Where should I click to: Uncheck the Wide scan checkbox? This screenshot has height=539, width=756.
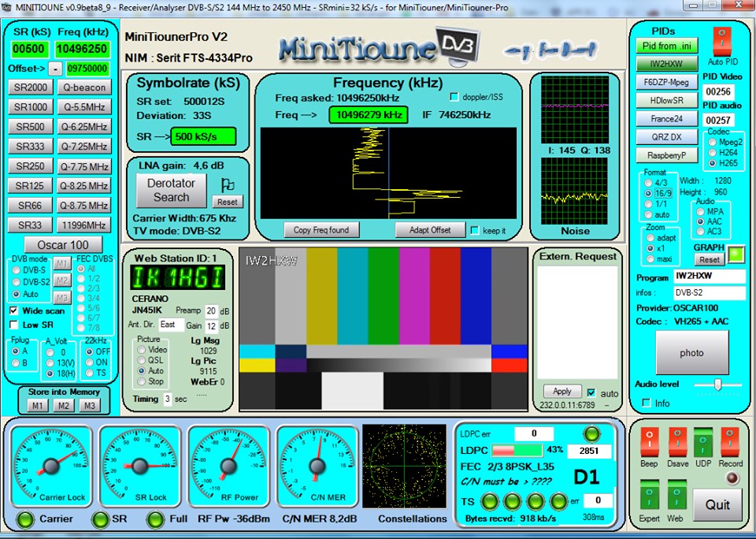click(x=14, y=310)
